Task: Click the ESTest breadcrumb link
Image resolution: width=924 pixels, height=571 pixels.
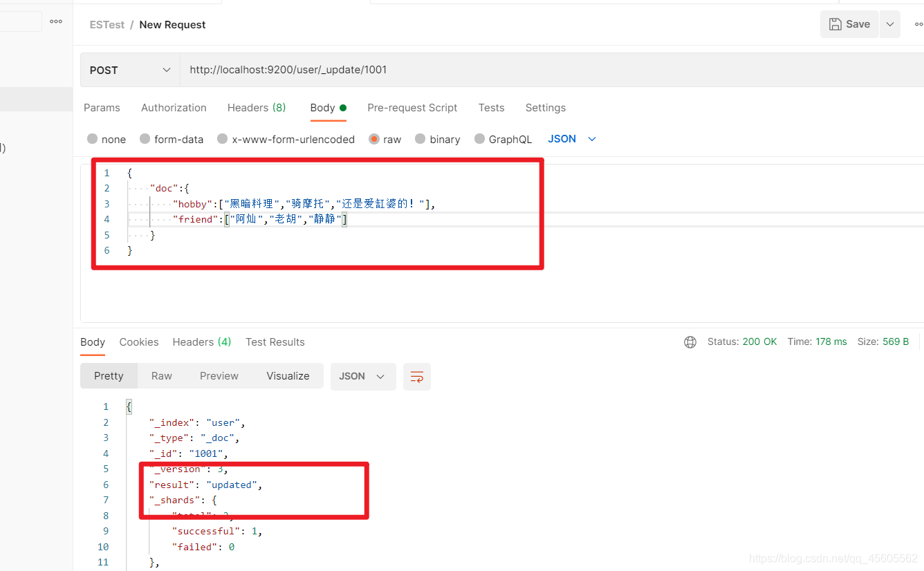Action: [107, 24]
